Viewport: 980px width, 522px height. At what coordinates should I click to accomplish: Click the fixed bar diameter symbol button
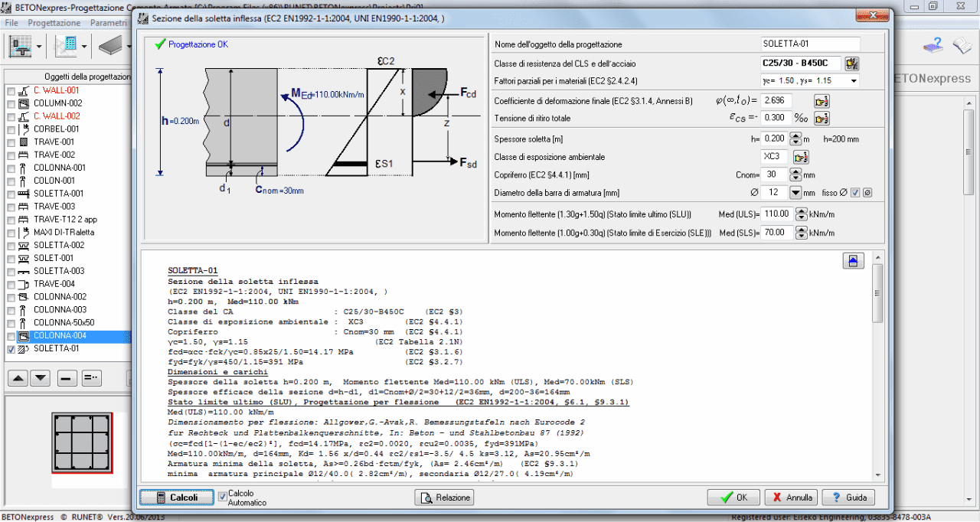click(x=867, y=193)
